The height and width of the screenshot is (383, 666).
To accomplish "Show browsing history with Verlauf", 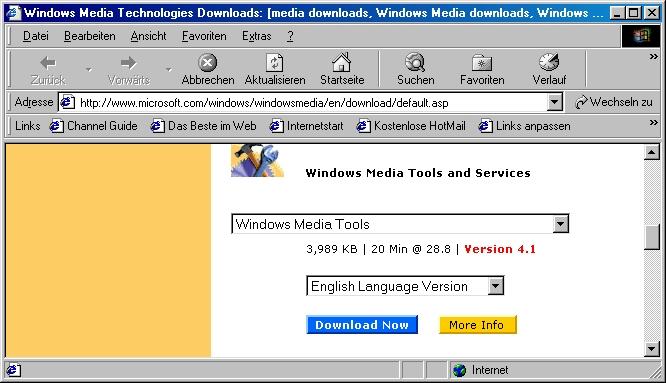I will click(x=549, y=69).
